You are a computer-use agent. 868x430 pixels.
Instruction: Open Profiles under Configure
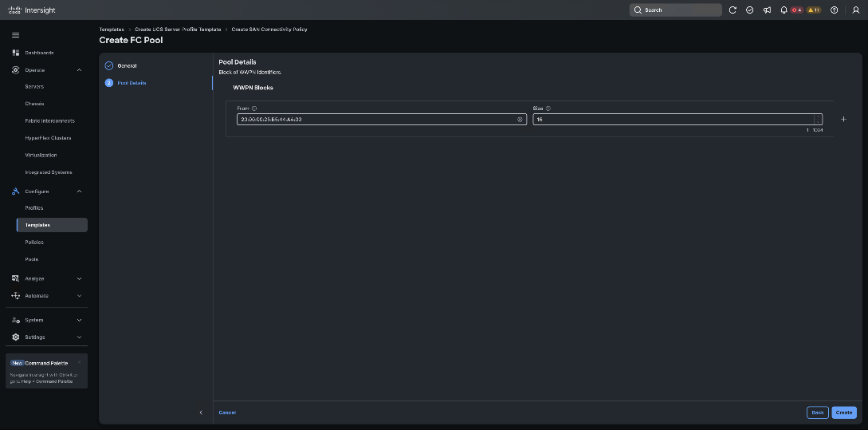pos(34,207)
